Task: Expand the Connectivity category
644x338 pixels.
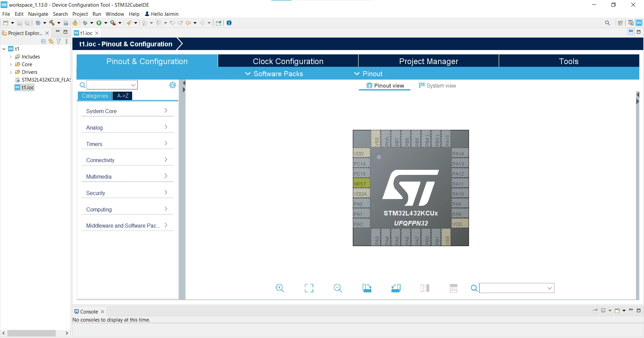Action: coord(127,160)
